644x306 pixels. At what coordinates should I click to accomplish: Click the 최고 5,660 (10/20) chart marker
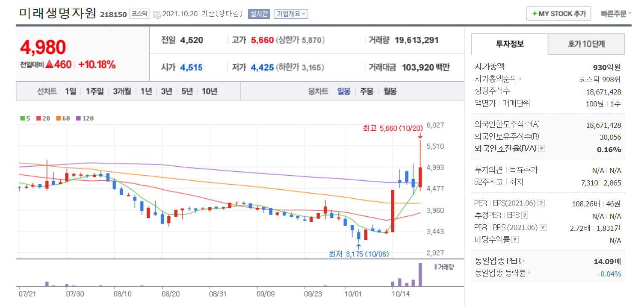pyautogui.click(x=393, y=128)
